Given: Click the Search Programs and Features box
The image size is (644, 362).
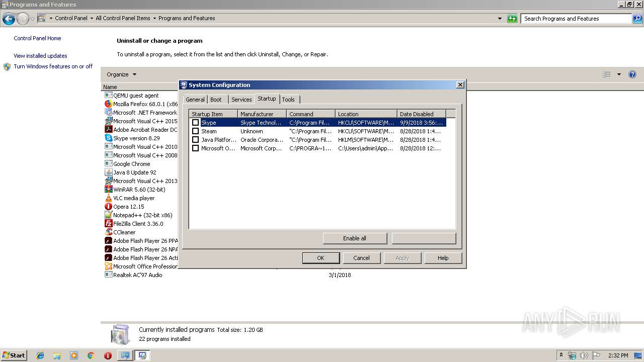Looking at the screenshot, I should (x=576, y=19).
